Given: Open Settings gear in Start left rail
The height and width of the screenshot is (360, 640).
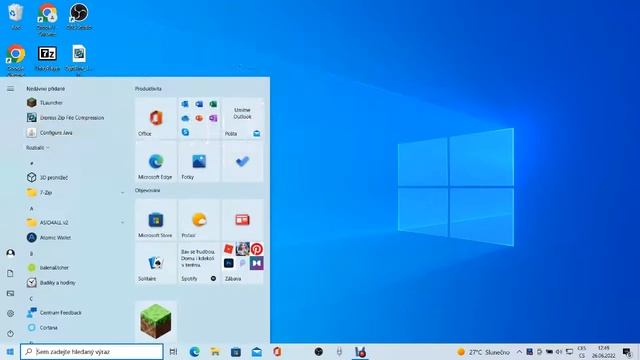Looking at the screenshot, I should [x=11, y=313].
